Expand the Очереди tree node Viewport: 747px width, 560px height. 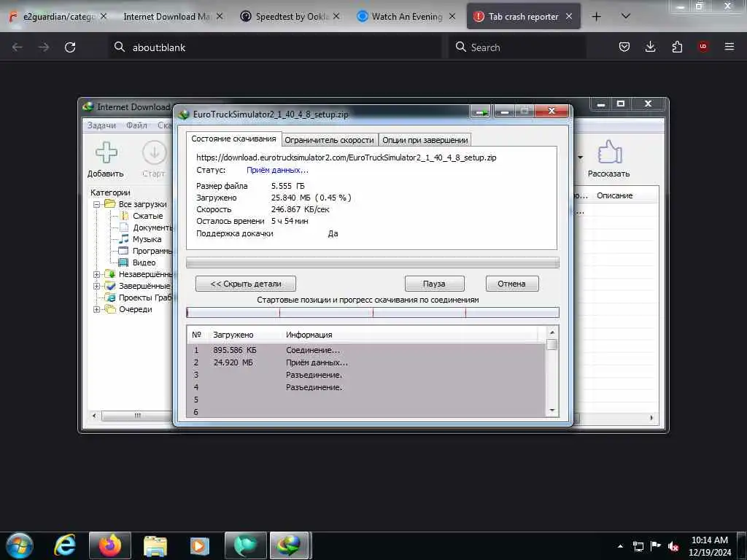click(97, 309)
